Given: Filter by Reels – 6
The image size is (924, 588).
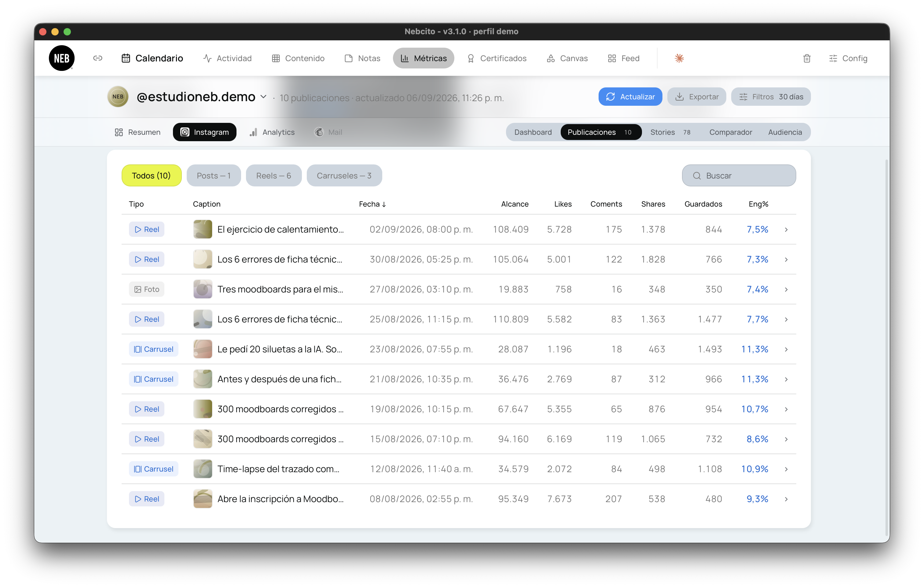Looking at the screenshot, I should tap(273, 176).
